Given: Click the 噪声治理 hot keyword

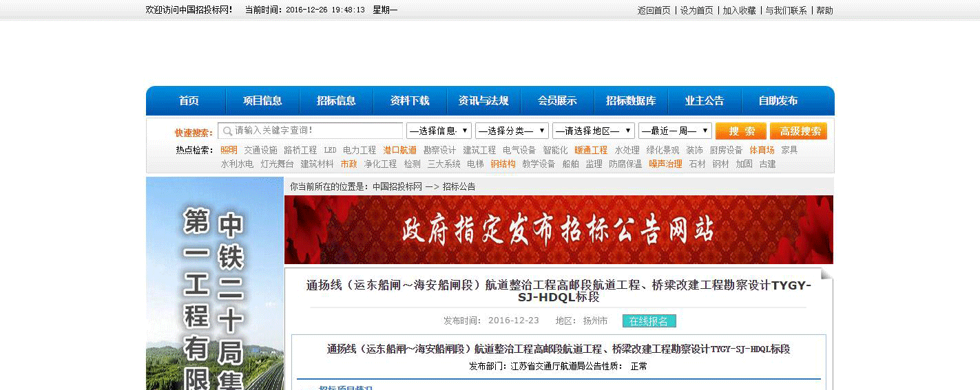Looking at the screenshot, I should [665, 164].
